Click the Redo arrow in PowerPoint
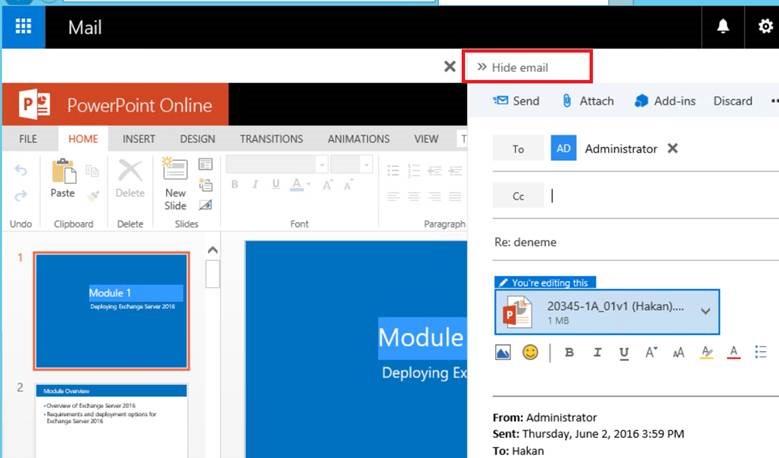The height and width of the screenshot is (458, 779). click(x=20, y=196)
